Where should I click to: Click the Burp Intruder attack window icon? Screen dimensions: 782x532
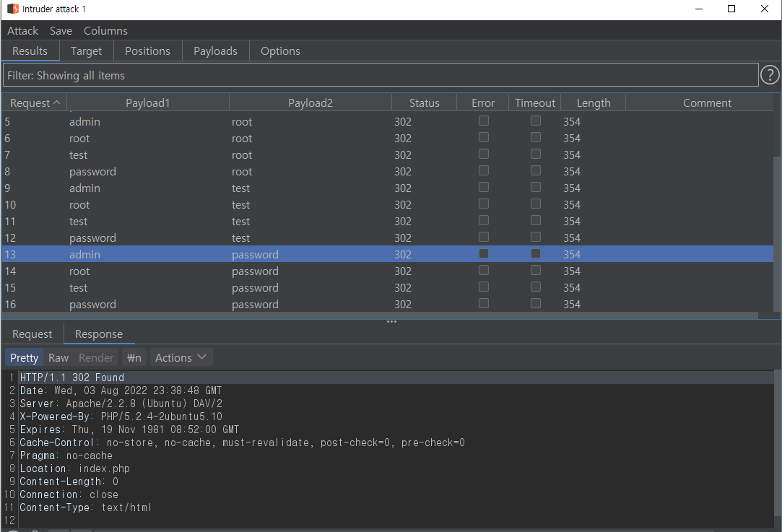(x=12, y=9)
